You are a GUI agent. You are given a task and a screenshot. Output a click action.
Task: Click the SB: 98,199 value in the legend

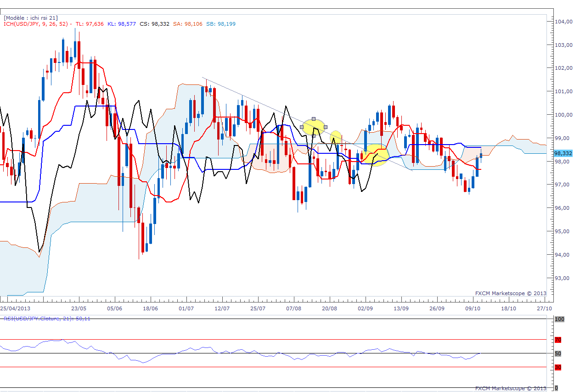click(x=221, y=24)
